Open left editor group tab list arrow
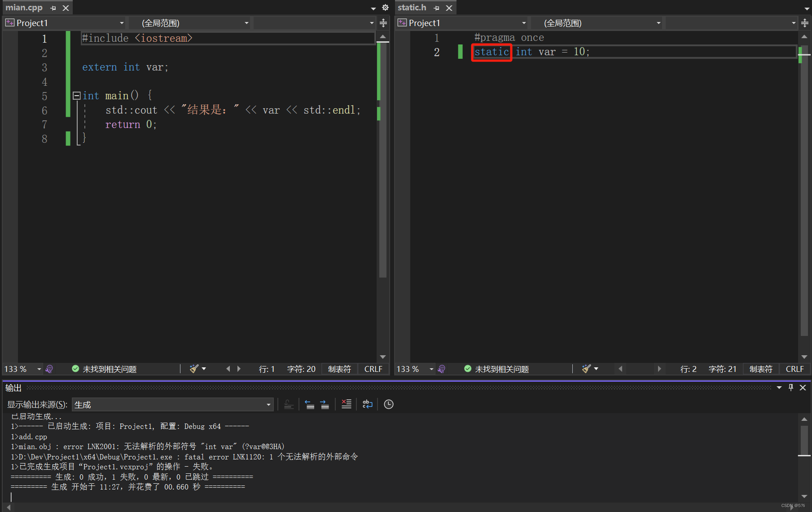This screenshot has width=812, height=512. coord(373,8)
